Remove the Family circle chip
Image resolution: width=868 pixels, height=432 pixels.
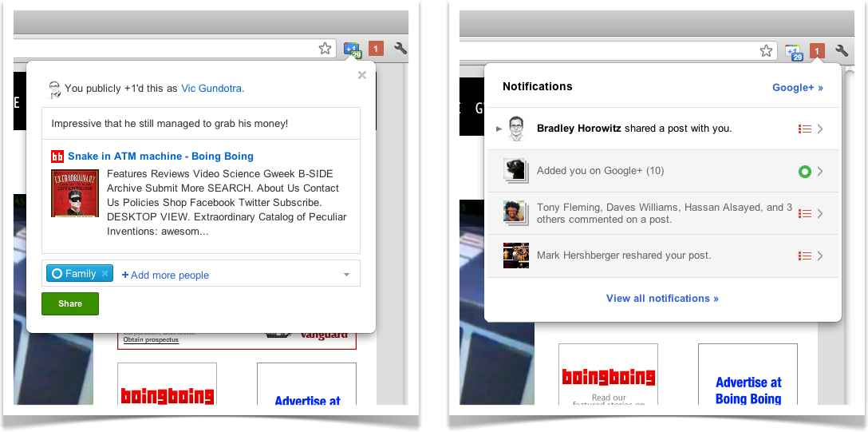[x=105, y=274]
